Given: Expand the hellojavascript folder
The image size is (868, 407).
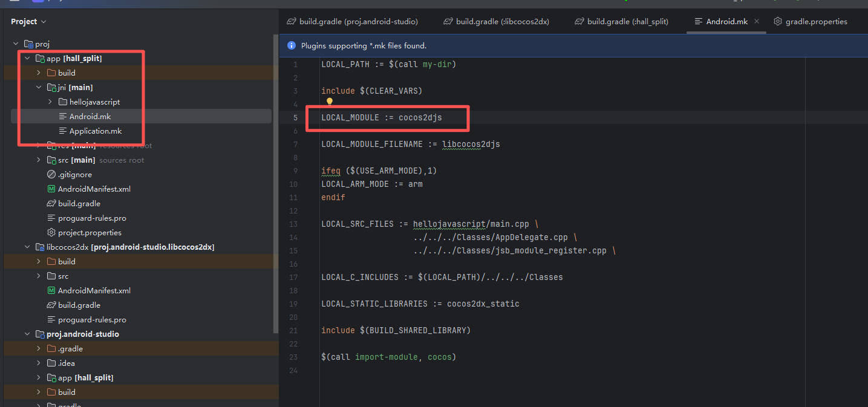Looking at the screenshot, I should tap(50, 102).
